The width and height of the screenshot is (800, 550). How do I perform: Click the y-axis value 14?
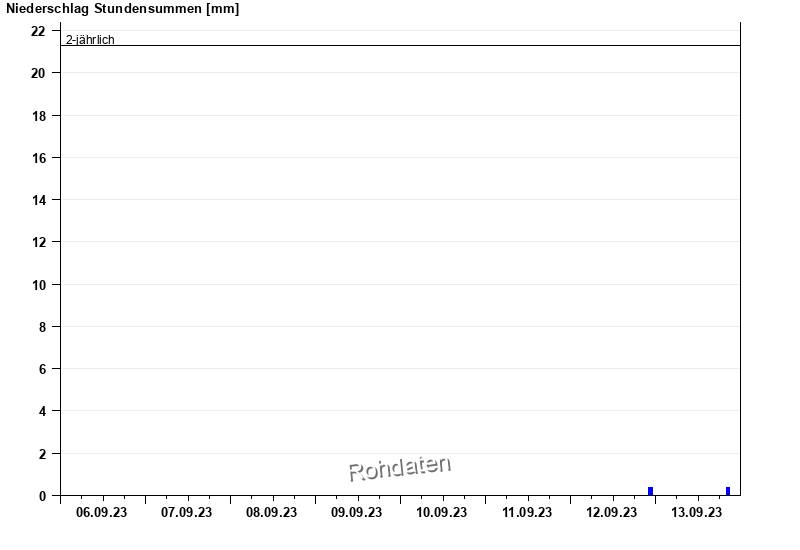click(x=39, y=200)
